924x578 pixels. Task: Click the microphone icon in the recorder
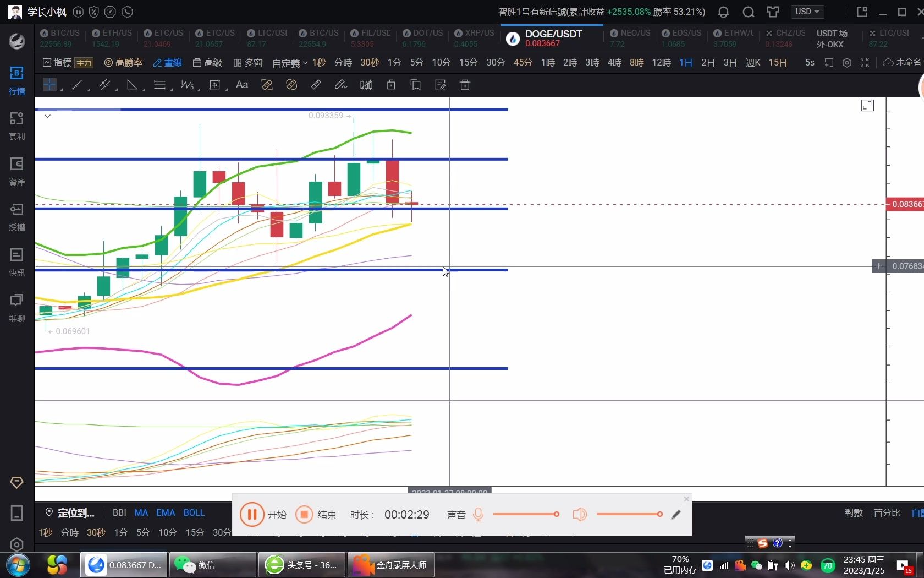479,515
